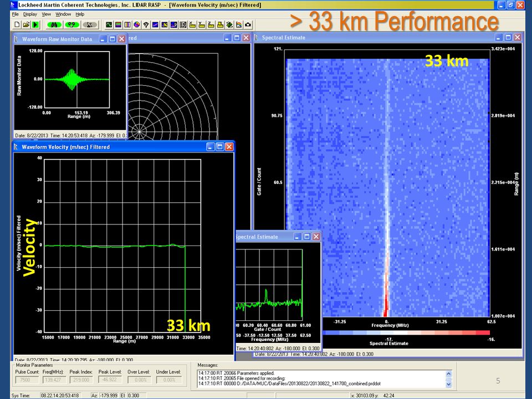Click the Waveform Raw Monitor Data window icon
This screenshot has height=399, width=532.
[x=16, y=39]
